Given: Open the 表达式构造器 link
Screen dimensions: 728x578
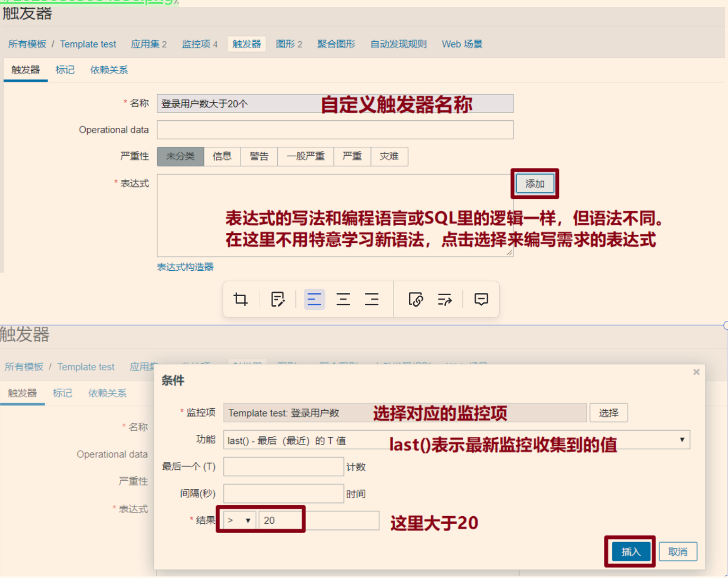Looking at the screenshot, I should pyautogui.click(x=185, y=267).
